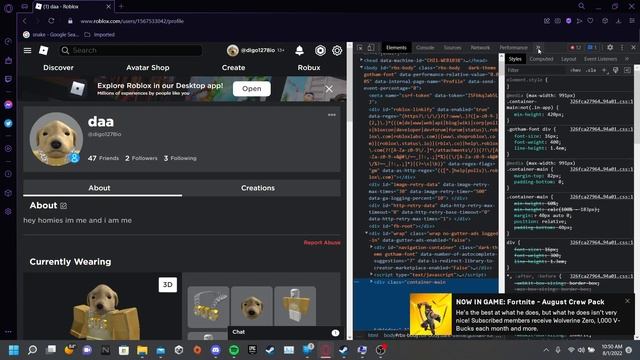Select the Layout pane tab
This screenshot has width=640, height=360.
568,59
